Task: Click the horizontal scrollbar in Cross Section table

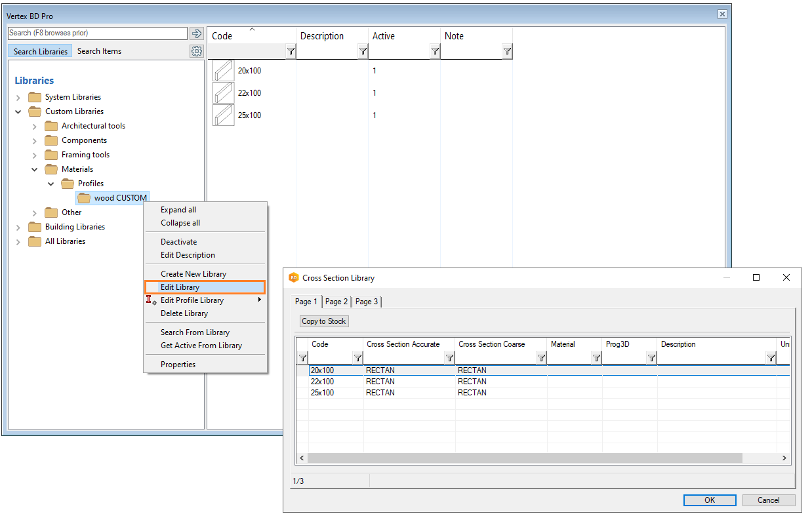Action: click(x=525, y=458)
